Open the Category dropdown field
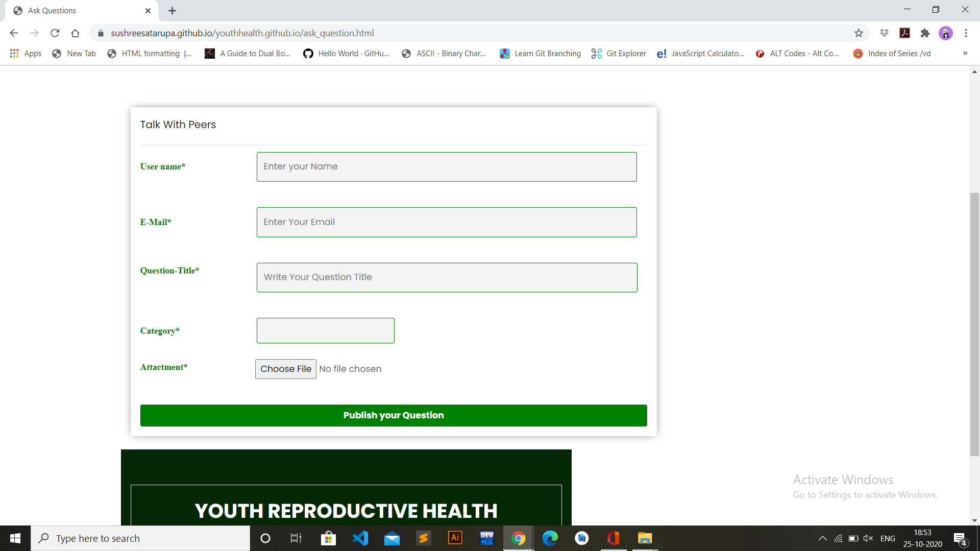Screen dimensions: 980x551 (325, 331)
